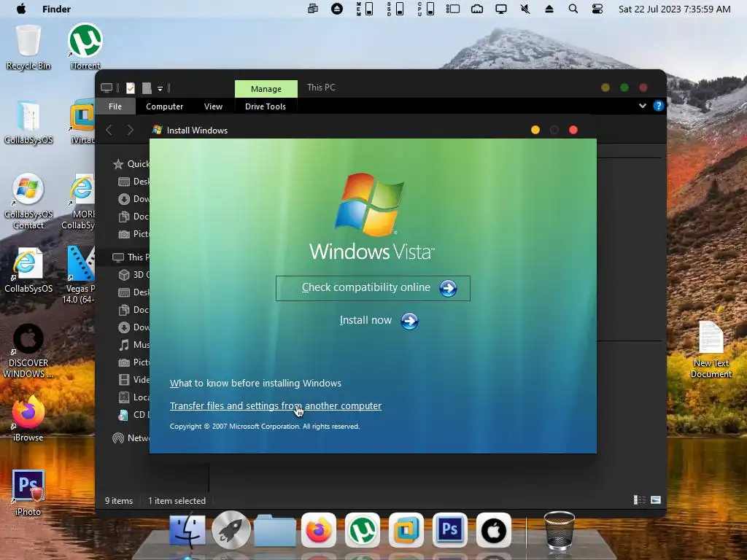
Task: Click the Properties checkmark icon in the Quick Access Toolbar
Action: (130, 88)
